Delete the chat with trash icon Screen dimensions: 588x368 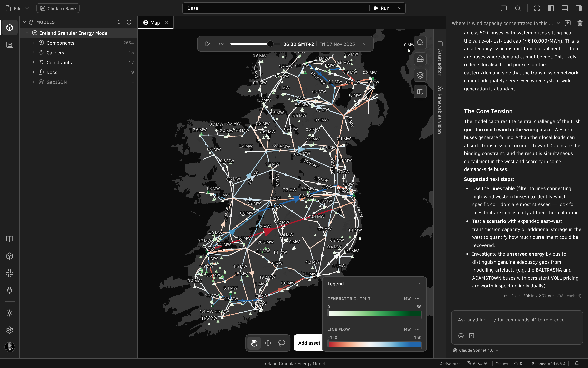point(580,23)
